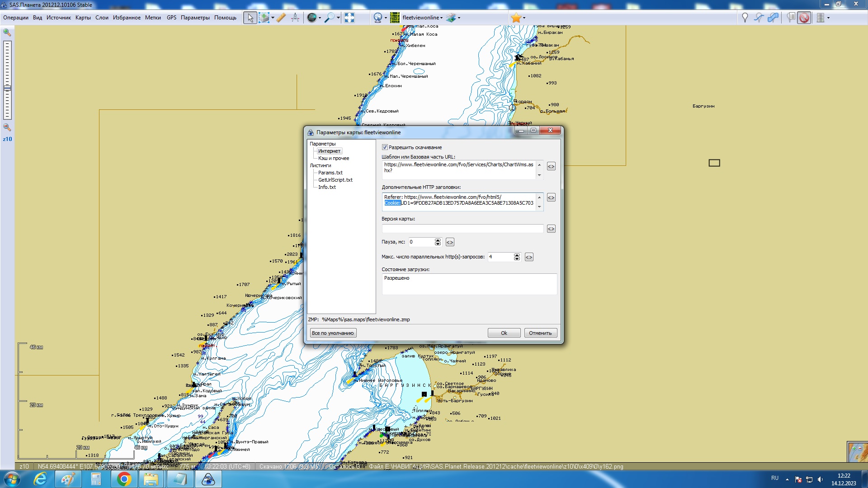Open the go-to magnifier tool icon
Screen dimensions: 868x488
330,18
